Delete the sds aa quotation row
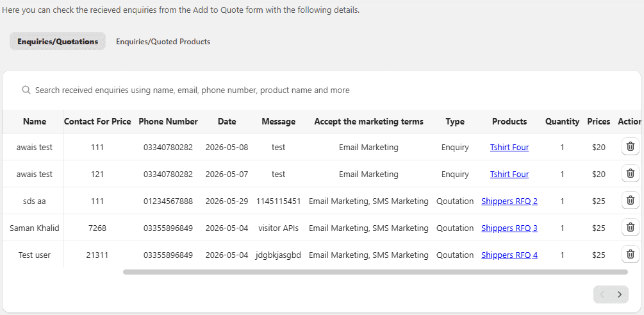Screen dimensions: 644x315 click(631, 200)
